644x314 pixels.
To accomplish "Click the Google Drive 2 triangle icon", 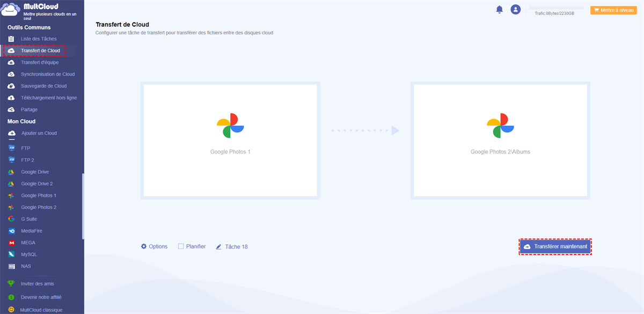I will point(11,184).
